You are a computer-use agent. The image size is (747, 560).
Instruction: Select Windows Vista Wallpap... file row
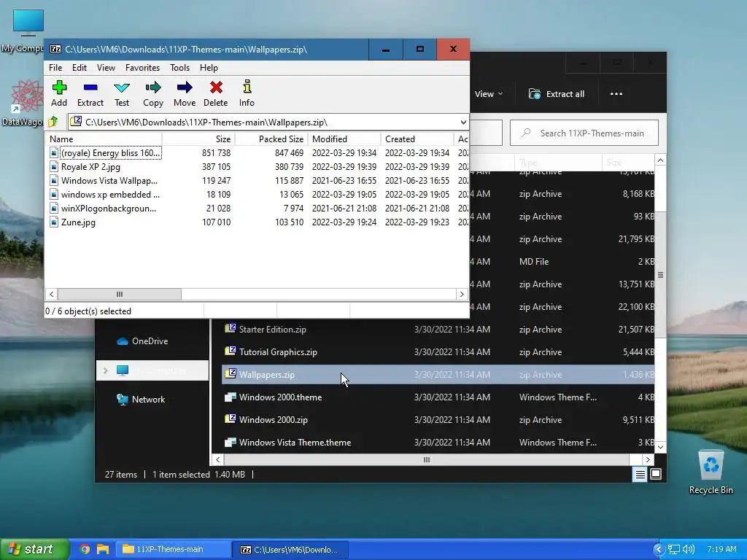(x=258, y=181)
